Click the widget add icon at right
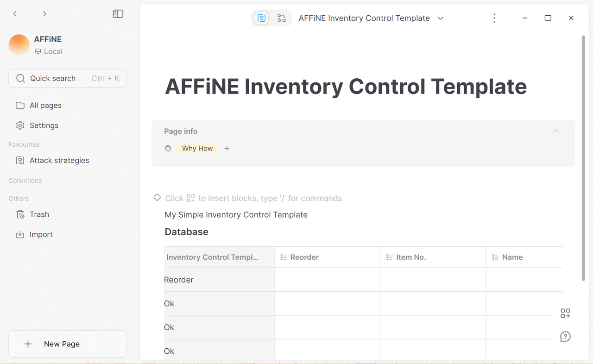 565,314
